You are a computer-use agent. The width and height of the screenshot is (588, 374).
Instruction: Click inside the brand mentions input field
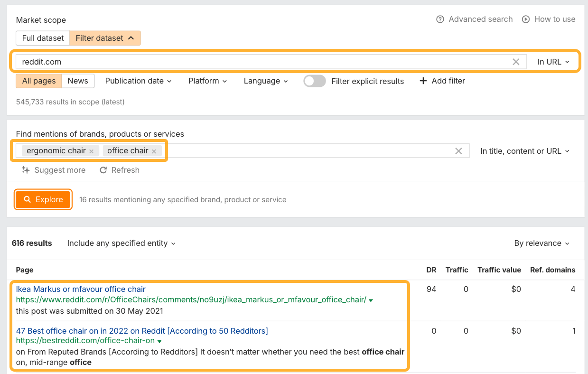click(285, 151)
